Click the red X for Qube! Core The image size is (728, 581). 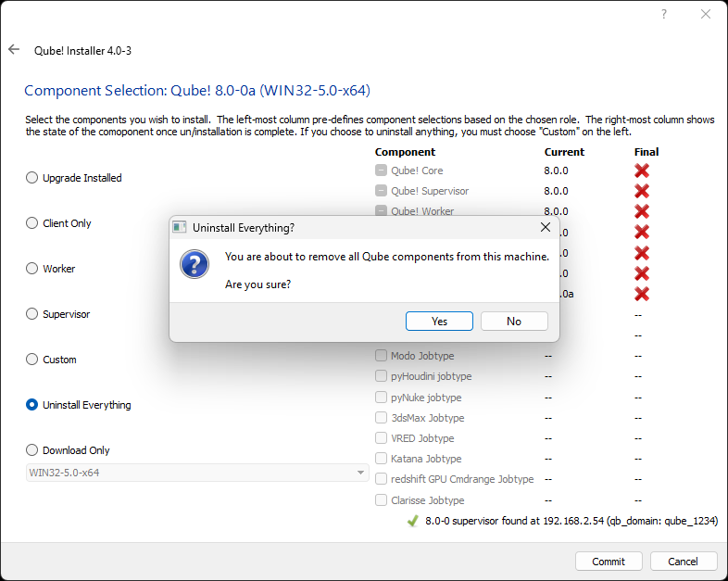[642, 171]
